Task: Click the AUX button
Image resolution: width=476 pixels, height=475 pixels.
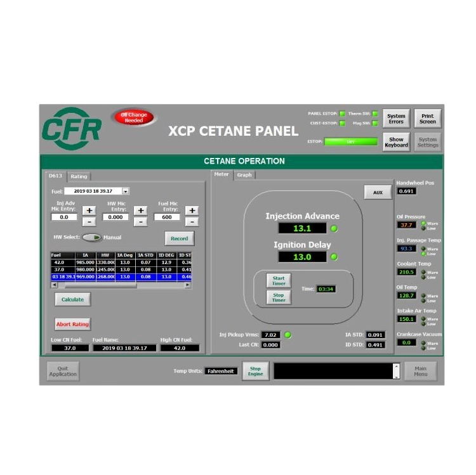Action: pos(378,192)
